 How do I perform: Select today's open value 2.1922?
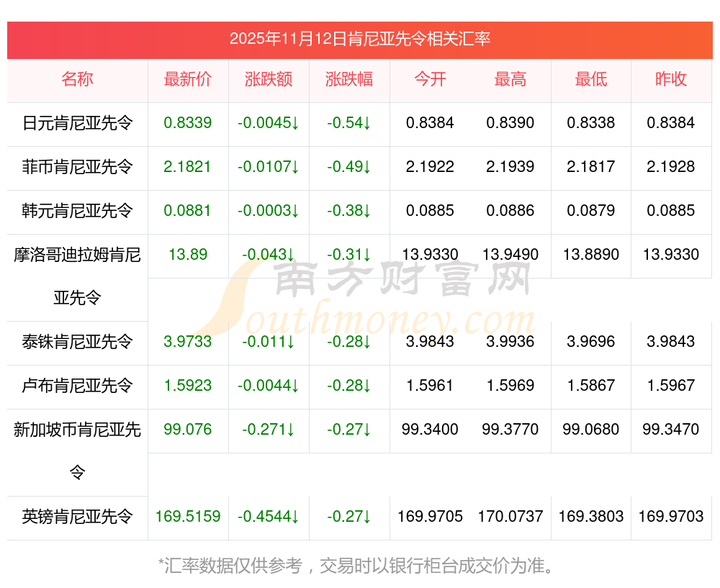[x=430, y=167]
